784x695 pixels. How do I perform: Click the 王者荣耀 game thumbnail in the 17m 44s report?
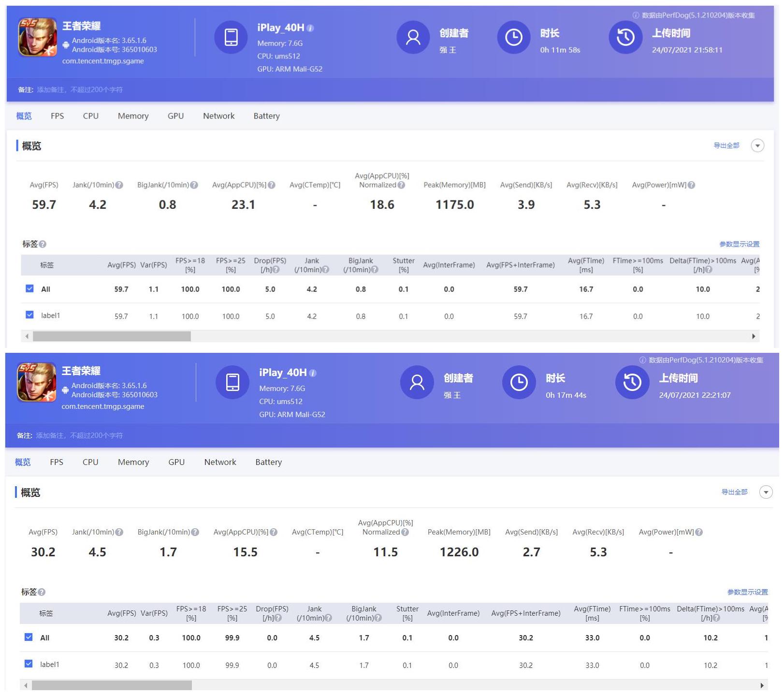point(37,382)
